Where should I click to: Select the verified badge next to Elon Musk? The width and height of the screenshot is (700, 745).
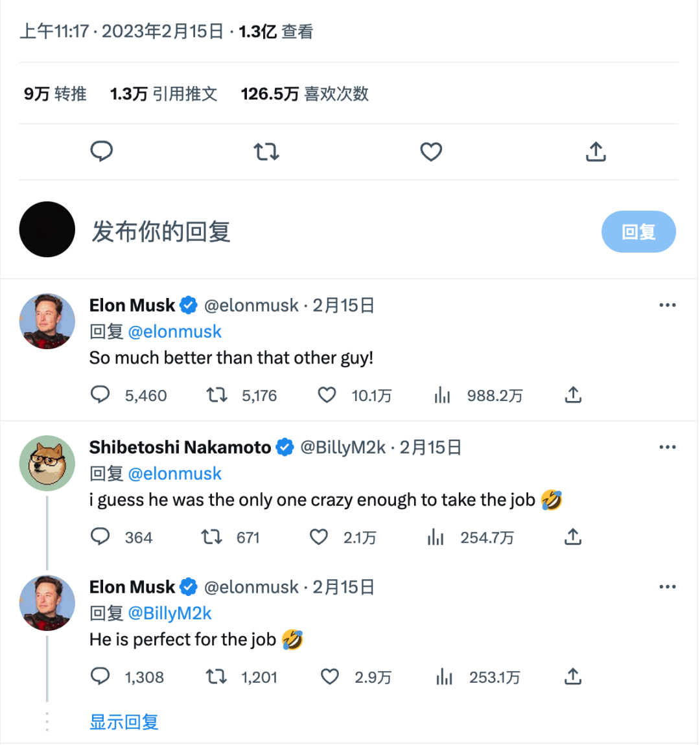[188, 304]
